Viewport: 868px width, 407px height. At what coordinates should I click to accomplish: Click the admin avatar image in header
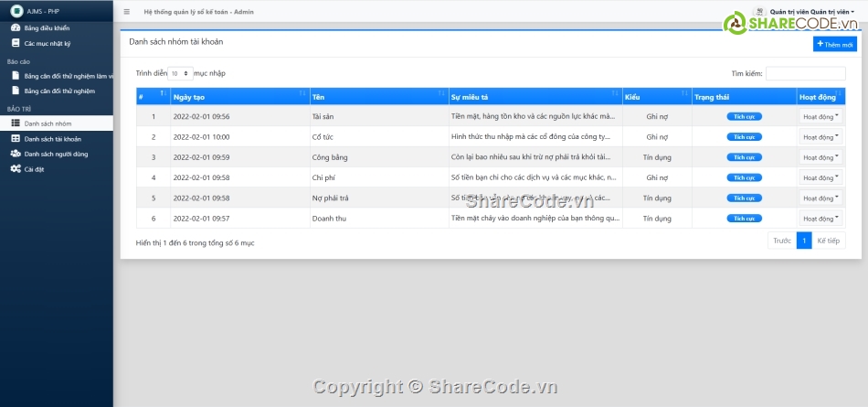(759, 11)
